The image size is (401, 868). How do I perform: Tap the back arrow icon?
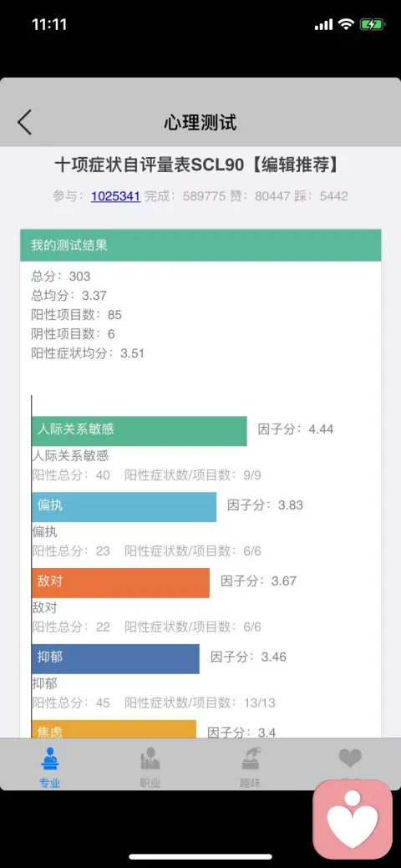point(24,122)
